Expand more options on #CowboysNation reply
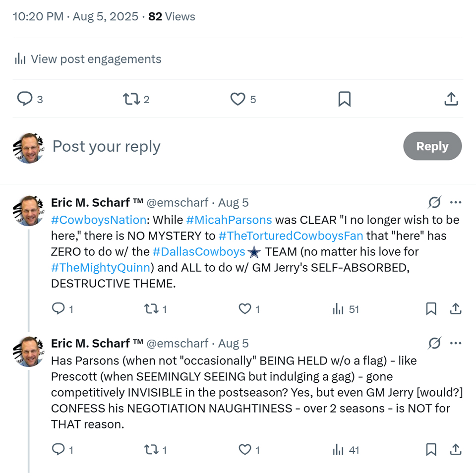Image resolution: width=476 pixels, height=476 pixels. [x=456, y=202]
